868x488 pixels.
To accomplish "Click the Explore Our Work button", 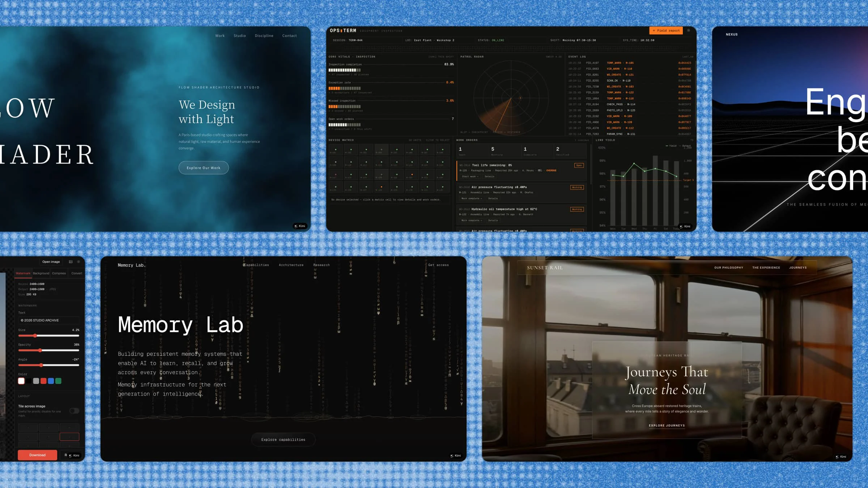I will click(204, 168).
